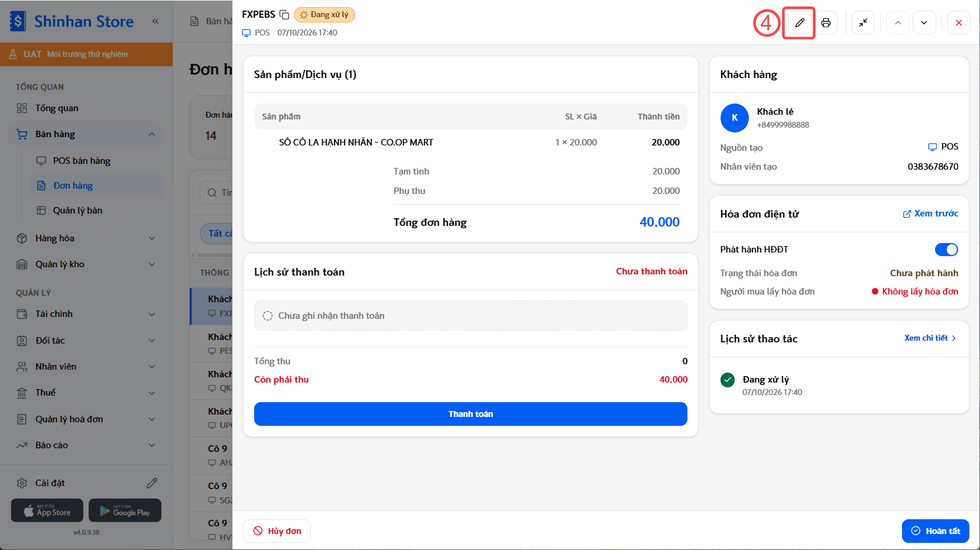This screenshot has height=550, width=980.
Task: Click the Chưa ghi nhận thanh toán row
Action: point(470,316)
